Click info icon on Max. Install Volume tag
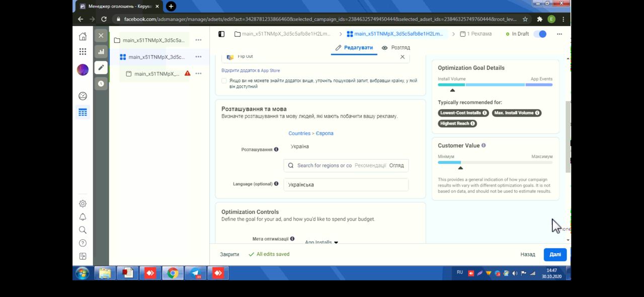Image resolution: width=644 pixels, height=297 pixels. point(537,113)
